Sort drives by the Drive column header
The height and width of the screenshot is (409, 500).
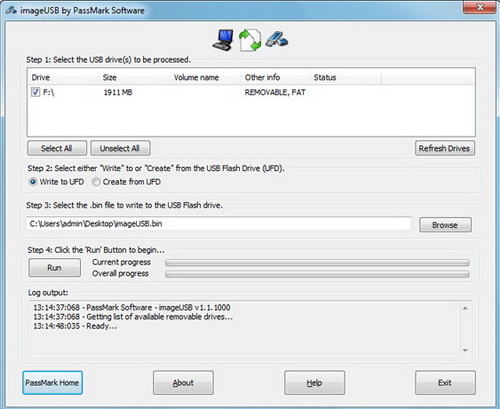click(63, 77)
